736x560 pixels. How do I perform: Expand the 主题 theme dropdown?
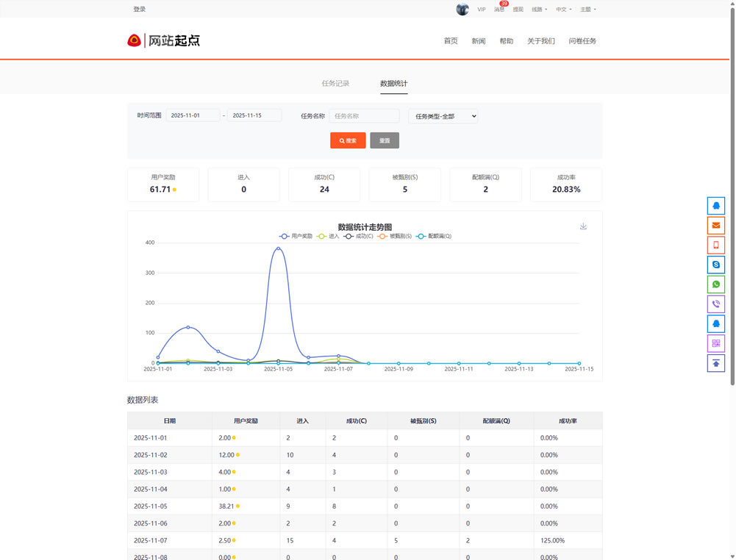tap(587, 10)
